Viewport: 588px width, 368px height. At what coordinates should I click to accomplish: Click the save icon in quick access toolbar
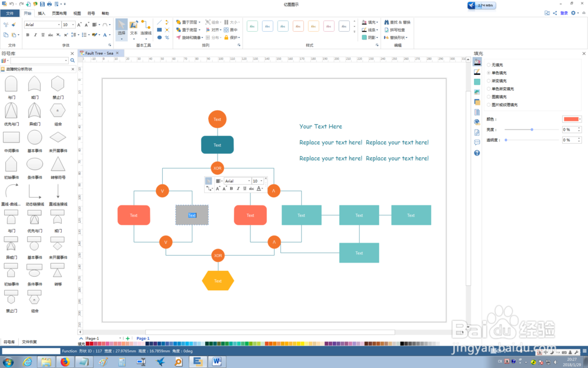42,4
